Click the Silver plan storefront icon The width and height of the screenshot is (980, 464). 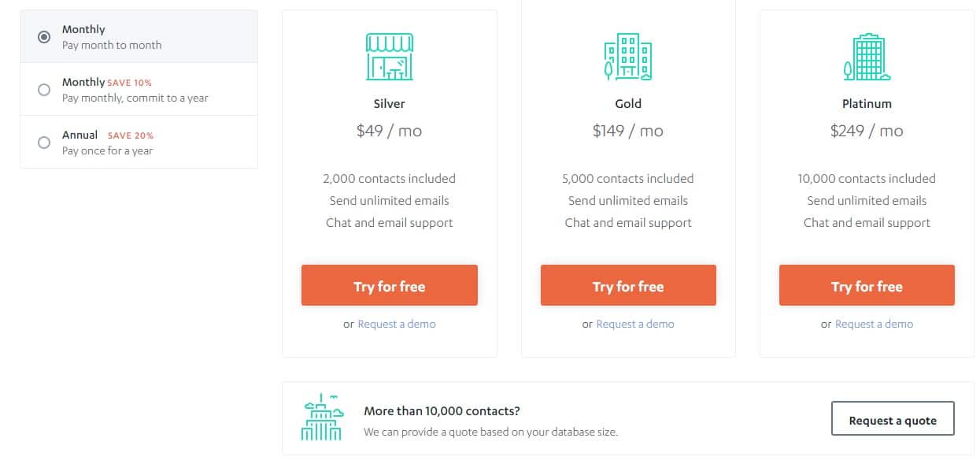pyautogui.click(x=390, y=57)
